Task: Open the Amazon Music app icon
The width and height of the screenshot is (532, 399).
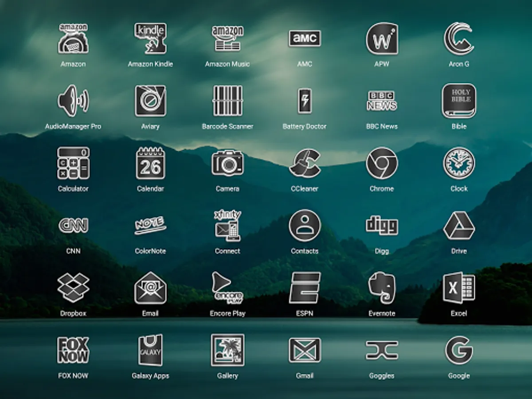Action: point(227,39)
